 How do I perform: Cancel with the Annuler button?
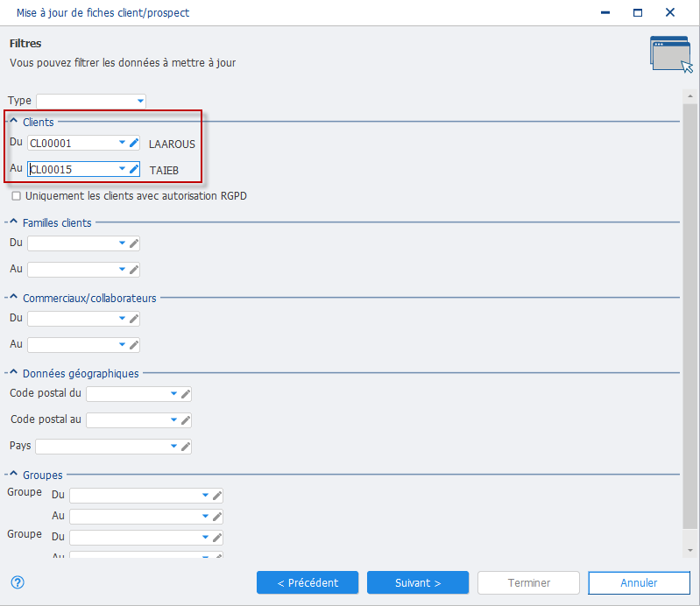pyautogui.click(x=639, y=583)
